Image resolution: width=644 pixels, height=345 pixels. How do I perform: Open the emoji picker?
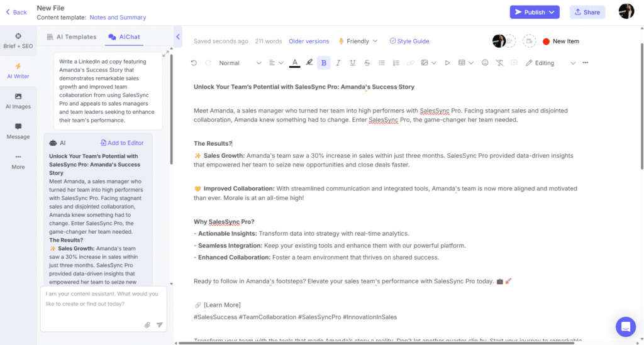485,63
